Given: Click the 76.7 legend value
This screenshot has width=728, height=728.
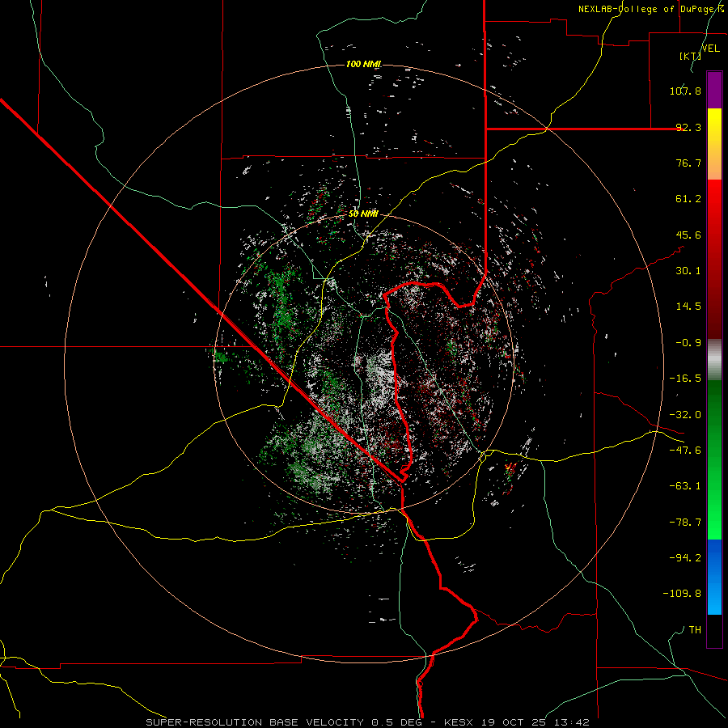Looking at the screenshot, I should point(688,163).
